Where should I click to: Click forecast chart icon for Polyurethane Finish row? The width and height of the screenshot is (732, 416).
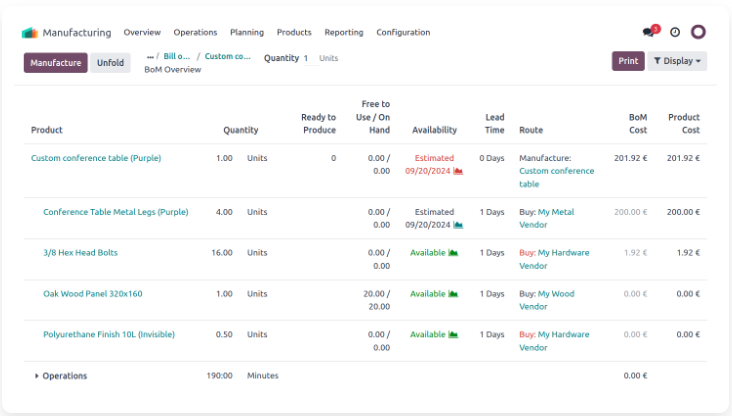point(453,334)
